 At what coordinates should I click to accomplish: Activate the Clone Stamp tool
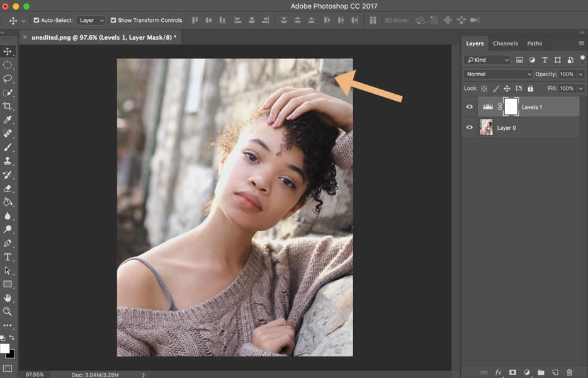click(8, 161)
